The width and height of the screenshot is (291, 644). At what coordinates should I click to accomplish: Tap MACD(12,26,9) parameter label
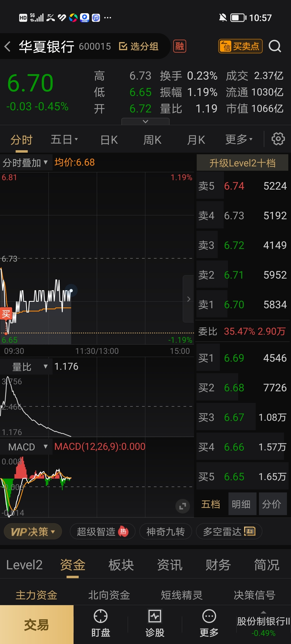[x=100, y=447]
